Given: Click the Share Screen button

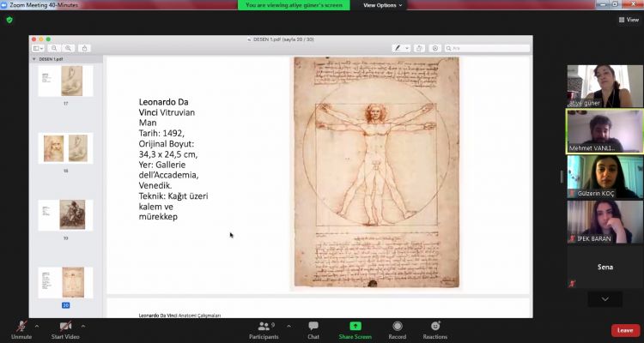Looking at the screenshot, I should coord(355,330).
